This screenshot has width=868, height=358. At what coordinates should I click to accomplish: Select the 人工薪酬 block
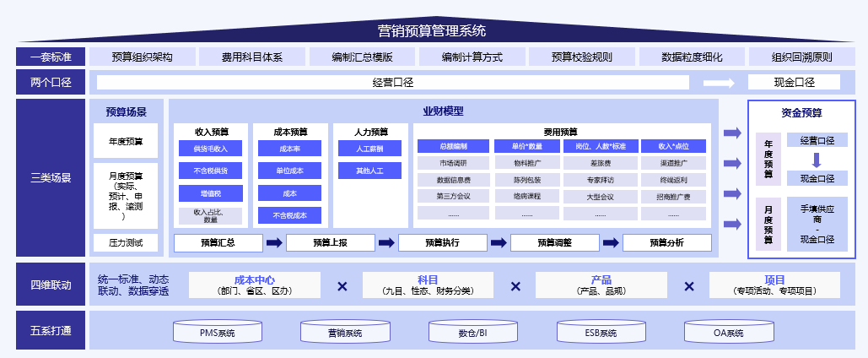point(369,149)
